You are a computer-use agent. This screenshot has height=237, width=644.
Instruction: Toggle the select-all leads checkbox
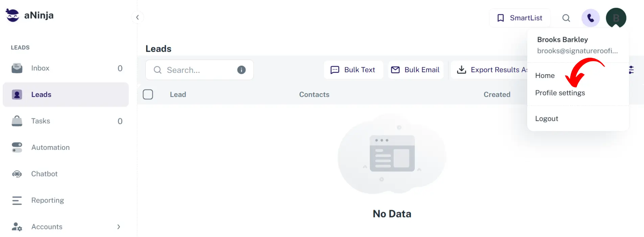pyautogui.click(x=148, y=95)
